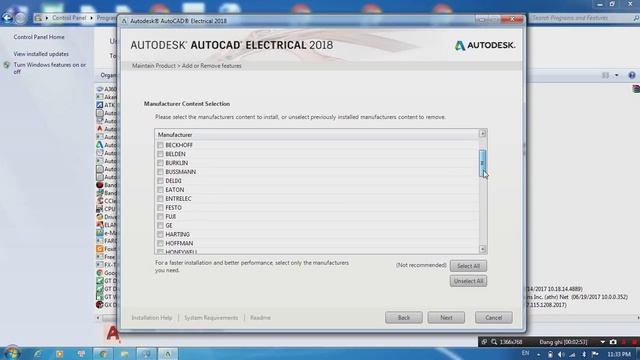Select the Google program icon in list
This screenshot has width=640, height=360.
100,273
